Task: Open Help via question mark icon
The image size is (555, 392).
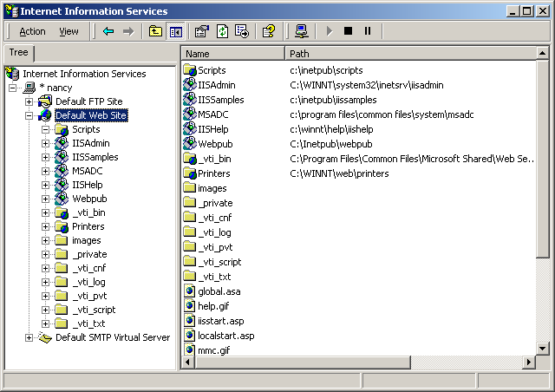Action: pyautogui.click(x=269, y=31)
